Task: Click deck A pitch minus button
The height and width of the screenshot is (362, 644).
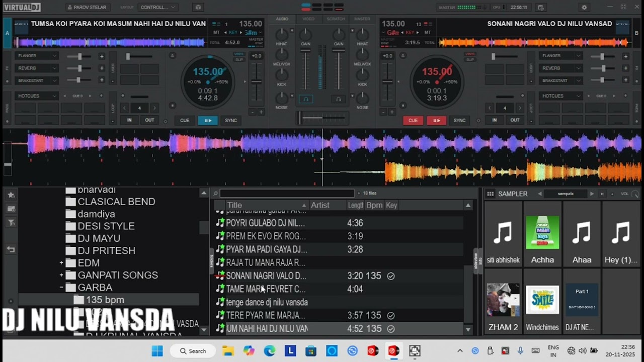Action: [x=252, y=112]
